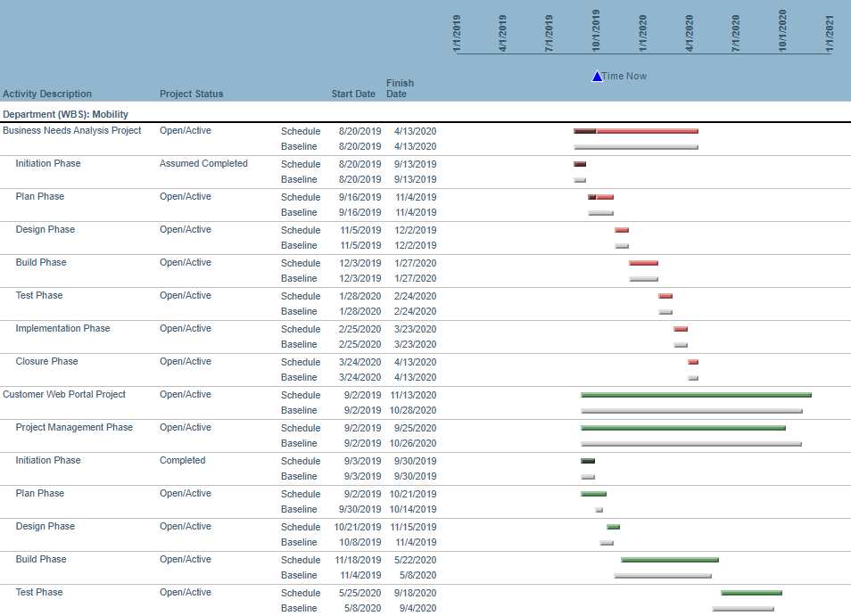
Task: Click the 10/1/2019 timeline date label
Action: point(596,31)
